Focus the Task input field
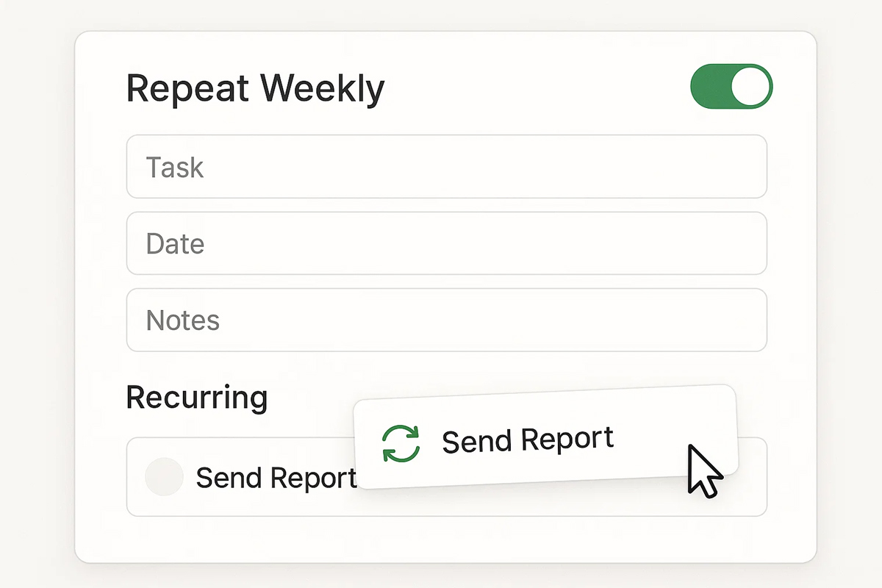 (447, 167)
